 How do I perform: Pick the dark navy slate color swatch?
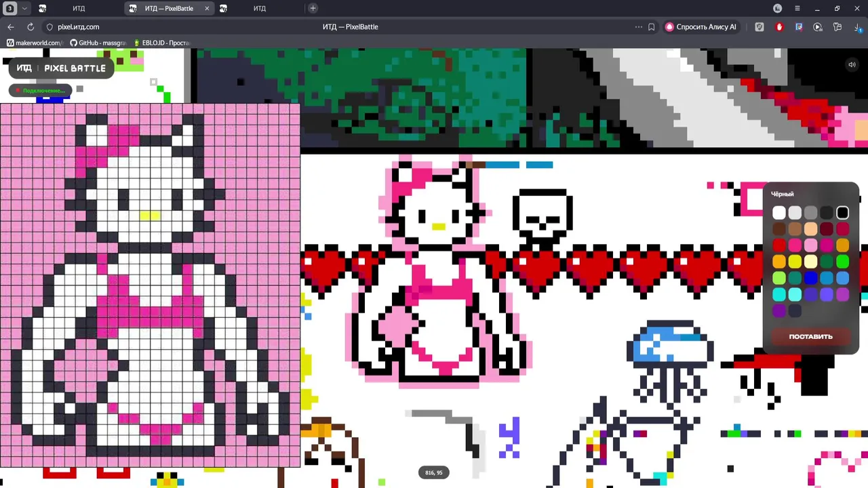(x=795, y=310)
